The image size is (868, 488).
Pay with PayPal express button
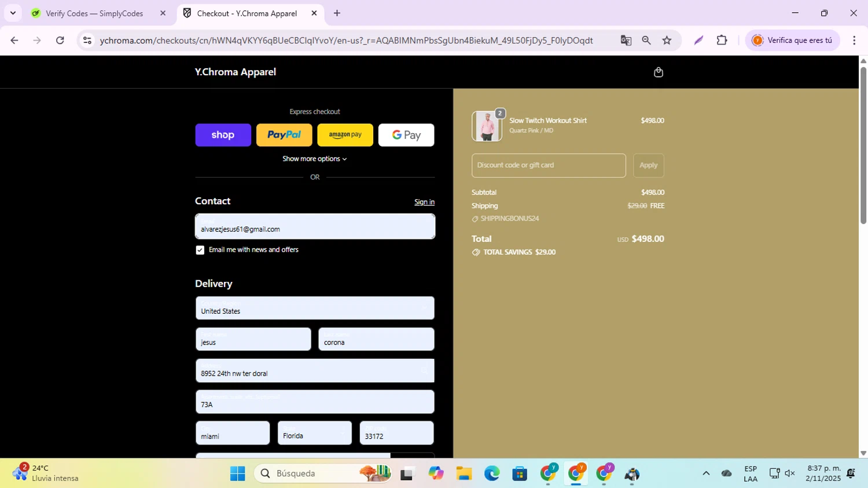(x=284, y=135)
